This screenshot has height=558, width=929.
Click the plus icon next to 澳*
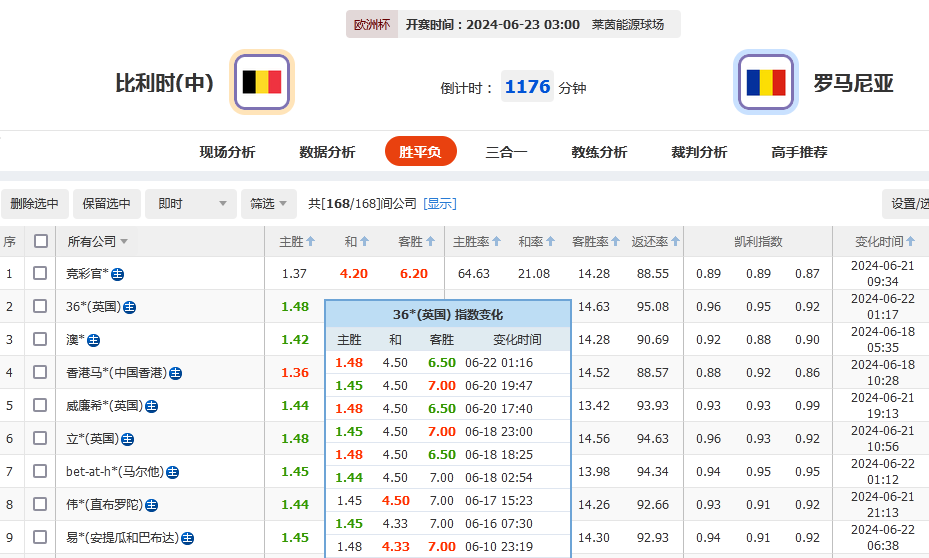point(94,340)
